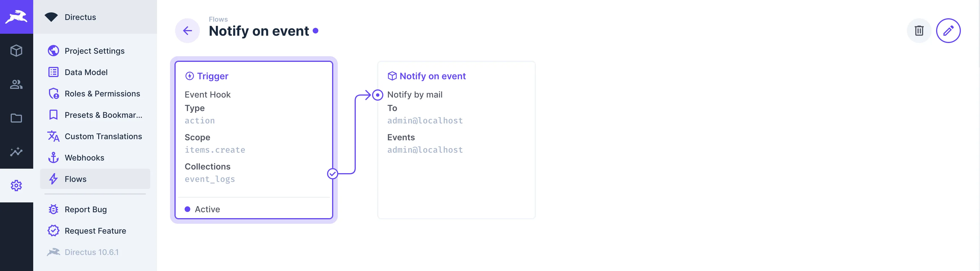Click the Directus rabbit logo
980x271 pixels.
tap(17, 17)
